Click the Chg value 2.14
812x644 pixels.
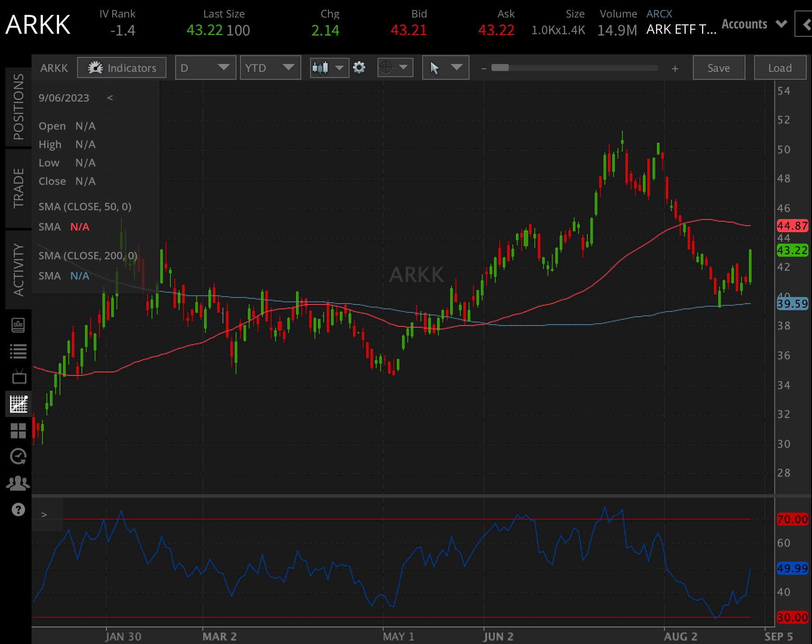325,30
